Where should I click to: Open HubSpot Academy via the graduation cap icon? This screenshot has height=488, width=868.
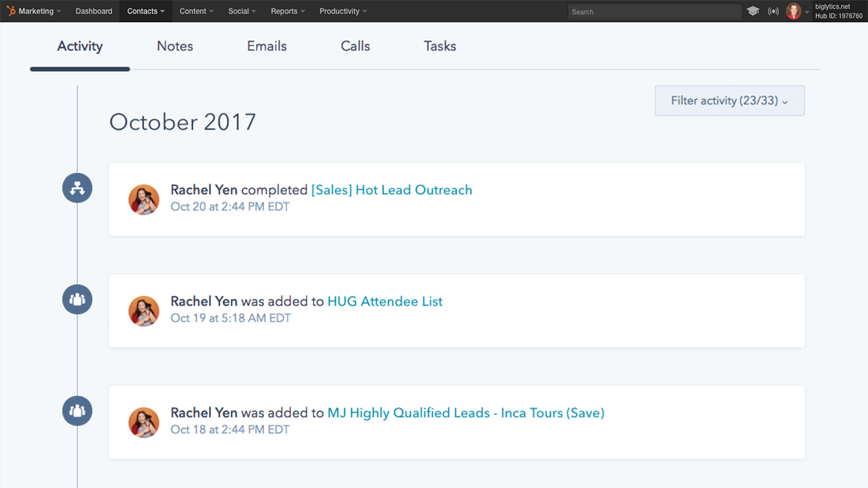(753, 11)
